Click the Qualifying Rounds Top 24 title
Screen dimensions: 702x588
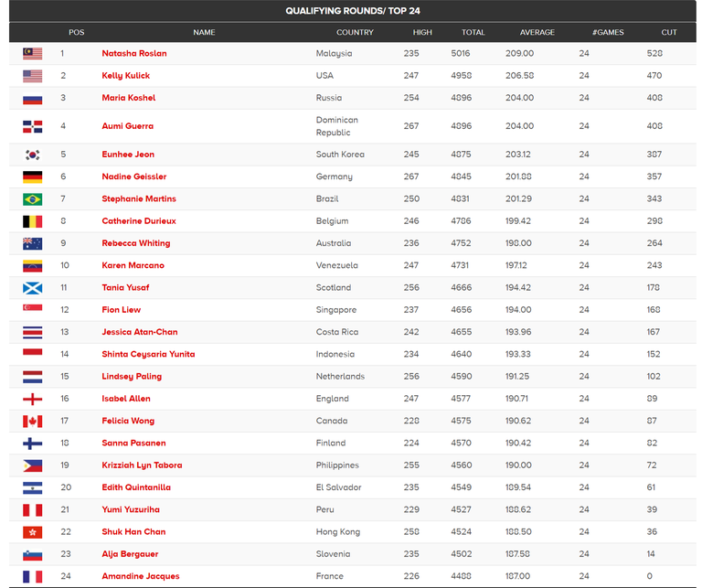pos(353,11)
